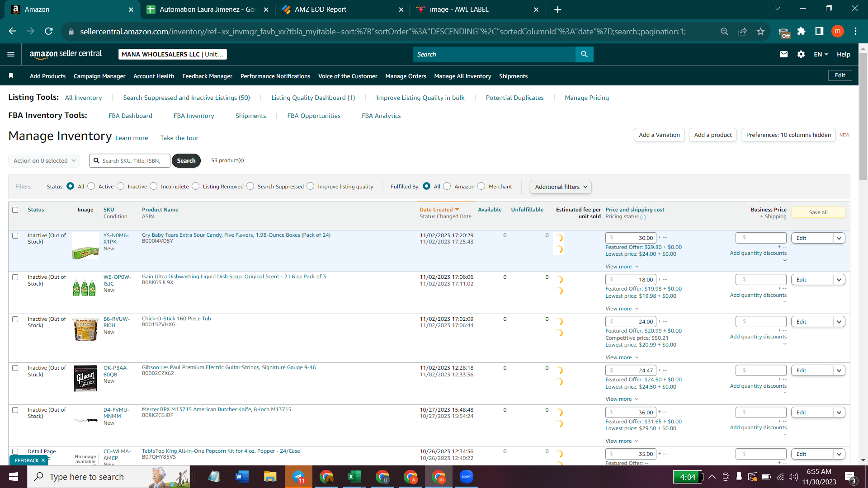Go back with the browser back arrow
The height and width of the screenshot is (488, 868).
click(12, 31)
